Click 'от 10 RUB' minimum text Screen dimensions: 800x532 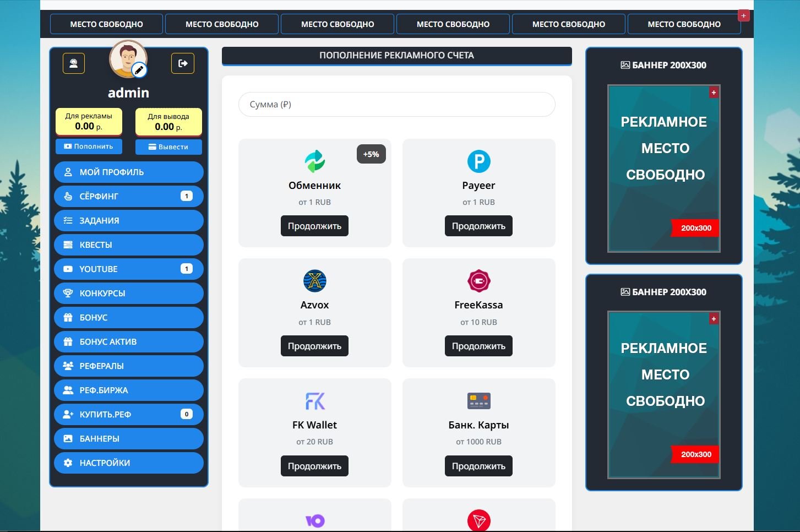click(478, 322)
